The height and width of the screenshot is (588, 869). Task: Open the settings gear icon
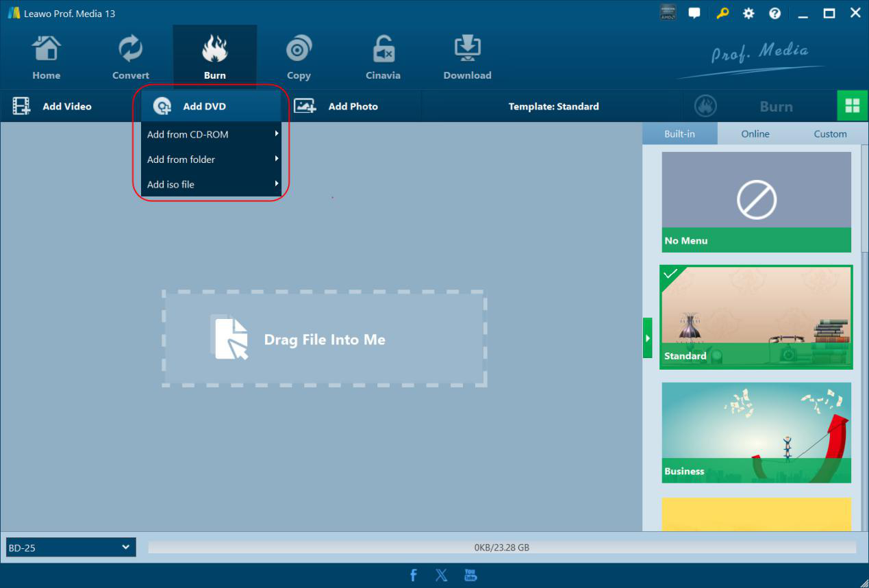748,13
